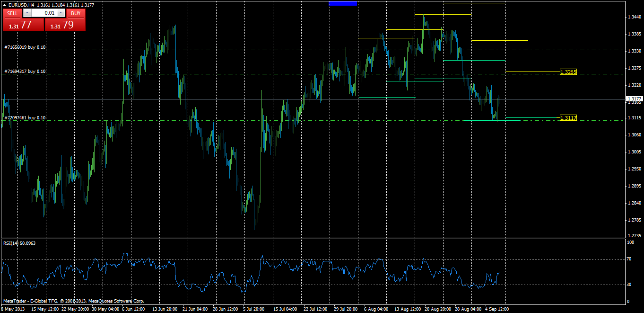Viewport: 644px width, 313px height.
Task: Click the yellow 1.3117 price label
Action: 568,118
